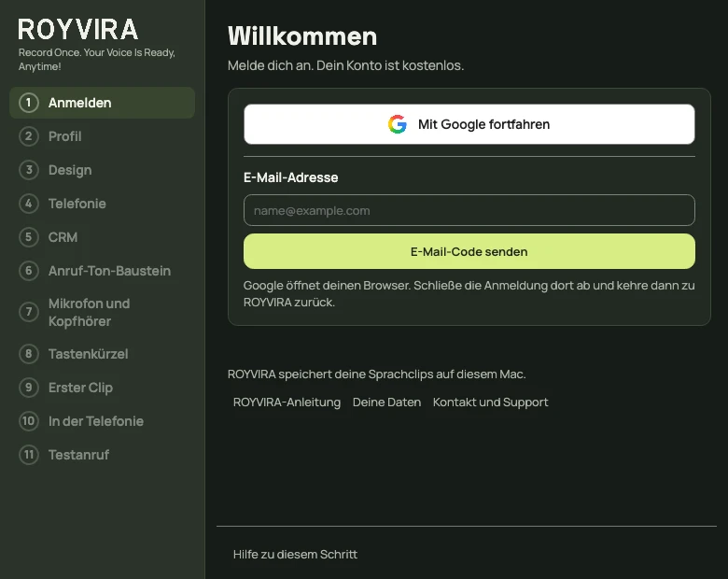The height and width of the screenshot is (579, 728).
Task: Click text 'Melde dich an. Dein Konto ist kostenlos.'
Action: pos(345,65)
